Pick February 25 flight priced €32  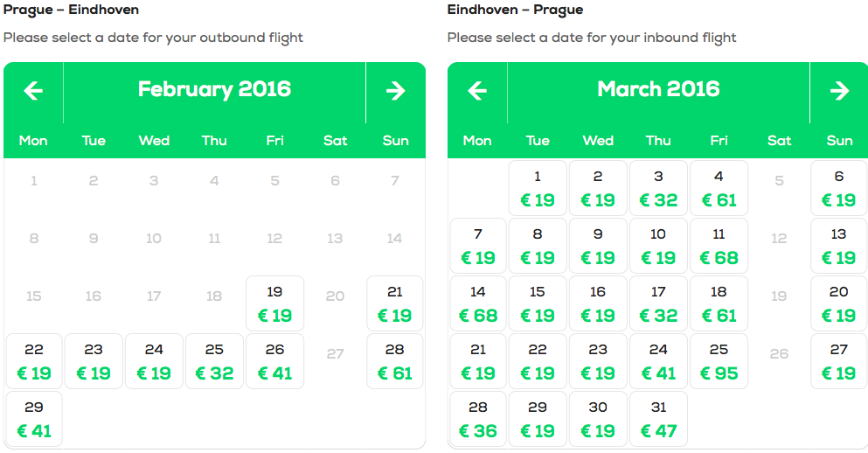[215, 361]
